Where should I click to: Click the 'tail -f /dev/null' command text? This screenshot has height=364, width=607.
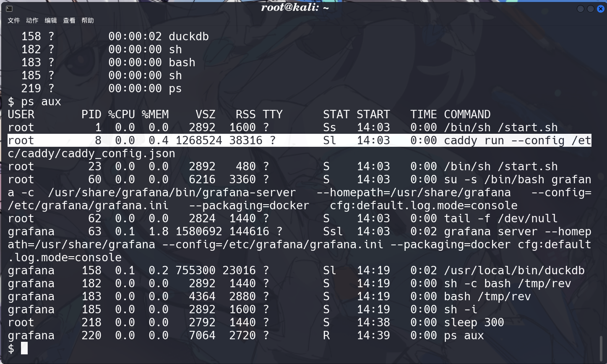click(x=500, y=218)
